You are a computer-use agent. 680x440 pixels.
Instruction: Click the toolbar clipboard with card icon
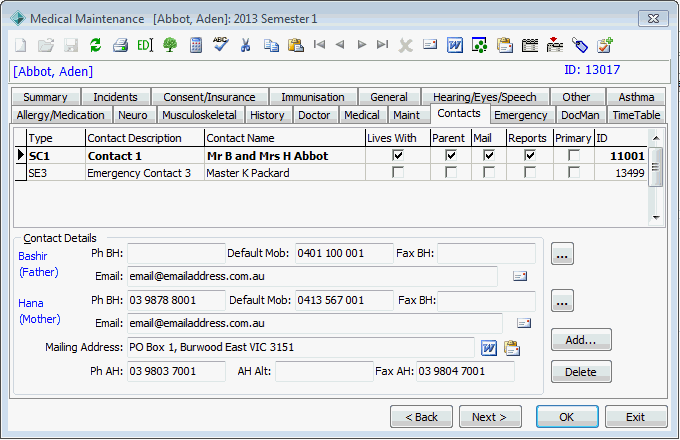pyautogui.click(x=505, y=45)
